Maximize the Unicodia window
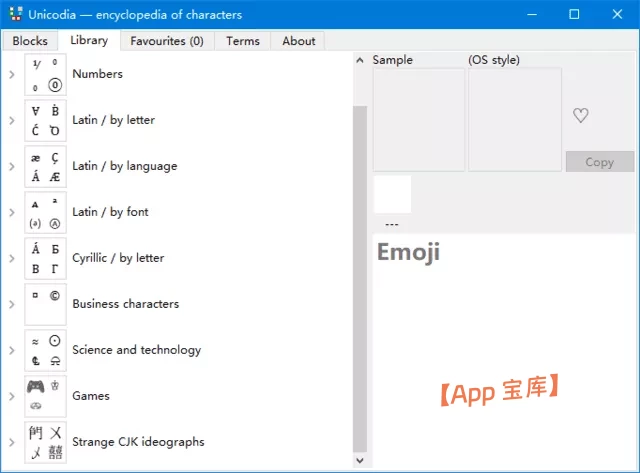 tap(574, 14)
